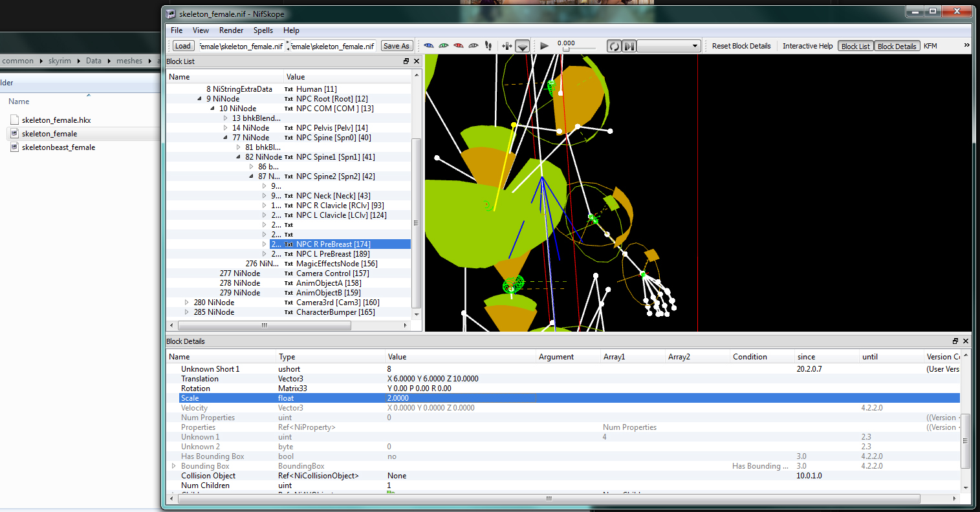Float the Block List panel
Screen dimensions: 980x512
[406, 61]
